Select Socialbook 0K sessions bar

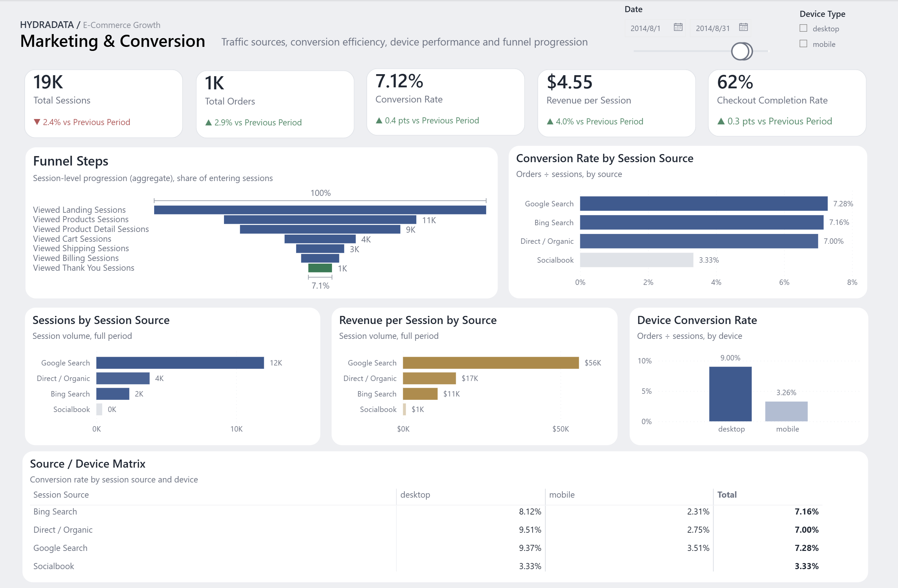[99, 409]
